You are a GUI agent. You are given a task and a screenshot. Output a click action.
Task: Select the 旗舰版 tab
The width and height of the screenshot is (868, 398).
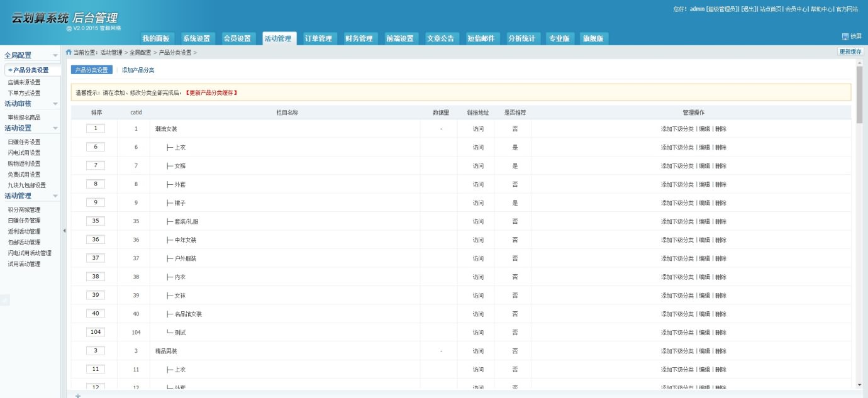click(593, 38)
